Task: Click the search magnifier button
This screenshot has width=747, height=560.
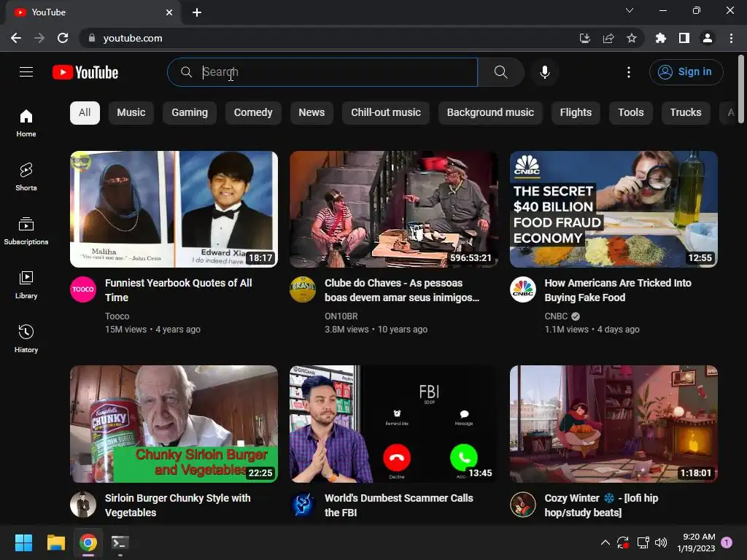Action: tap(500, 72)
